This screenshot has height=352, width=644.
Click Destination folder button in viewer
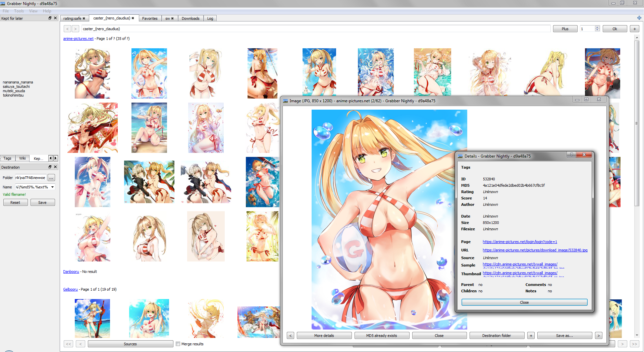click(497, 336)
